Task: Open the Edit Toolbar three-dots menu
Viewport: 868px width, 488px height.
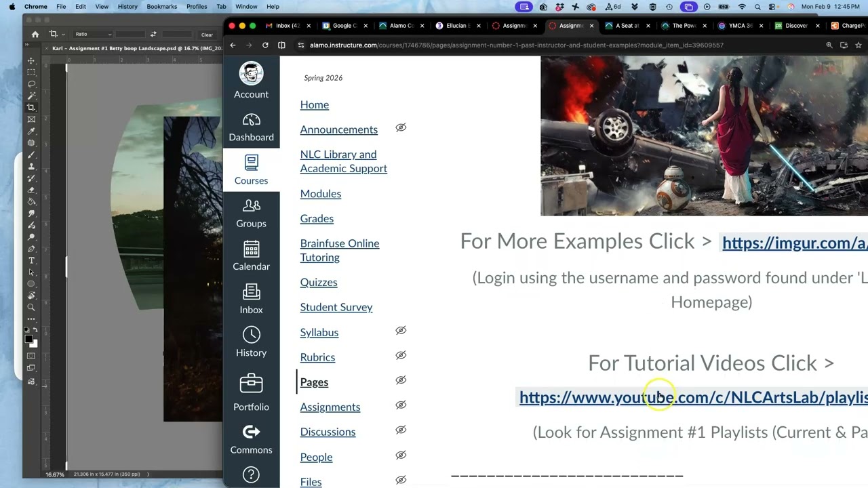Action: tap(31, 318)
